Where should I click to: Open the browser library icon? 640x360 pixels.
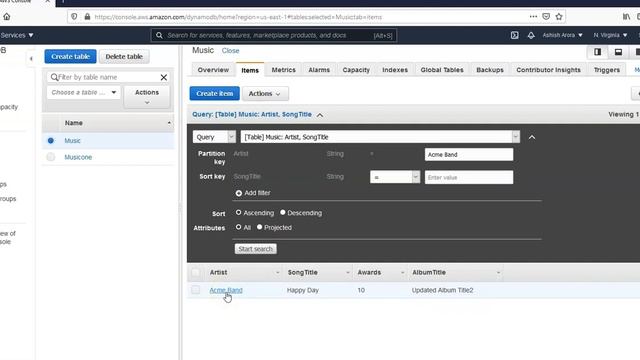point(626,17)
